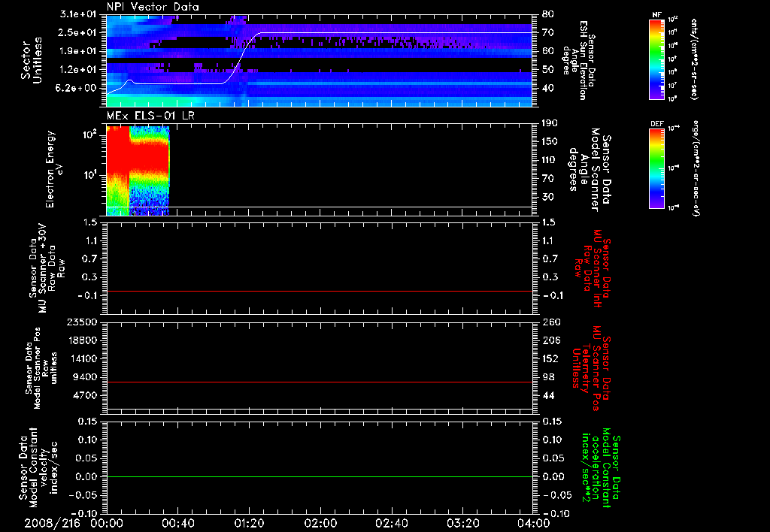Viewport: 770px width, 532px height.
Task: Click the 18800 scanner position tick label
Action: (x=83, y=340)
